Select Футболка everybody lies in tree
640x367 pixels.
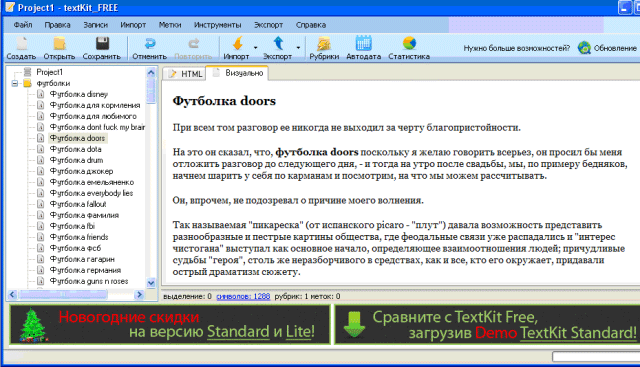pos(91,193)
